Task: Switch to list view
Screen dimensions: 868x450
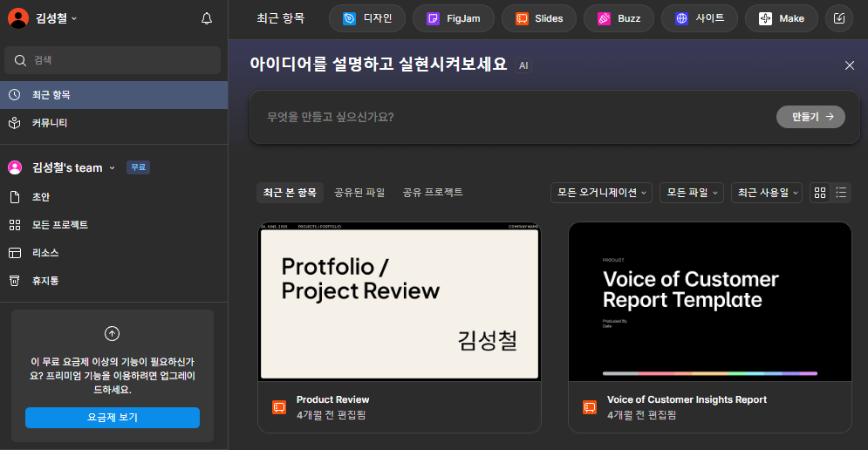Action: pos(841,193)
